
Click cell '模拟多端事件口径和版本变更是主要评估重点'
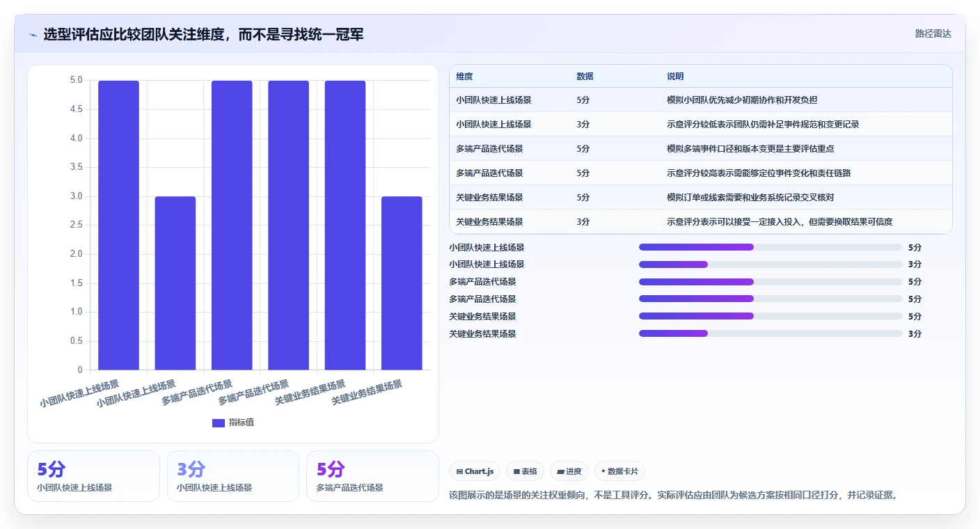(750, 149)
